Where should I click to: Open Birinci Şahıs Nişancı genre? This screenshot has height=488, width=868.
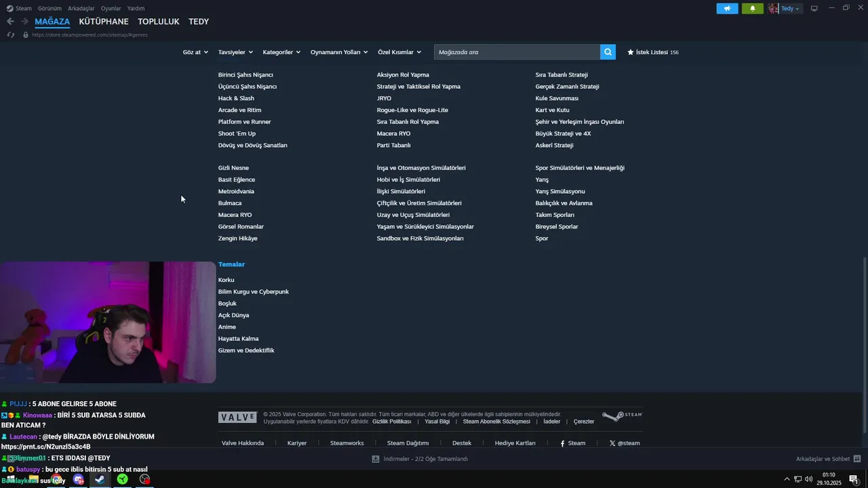pyautogui.click(x=245, y=75)
